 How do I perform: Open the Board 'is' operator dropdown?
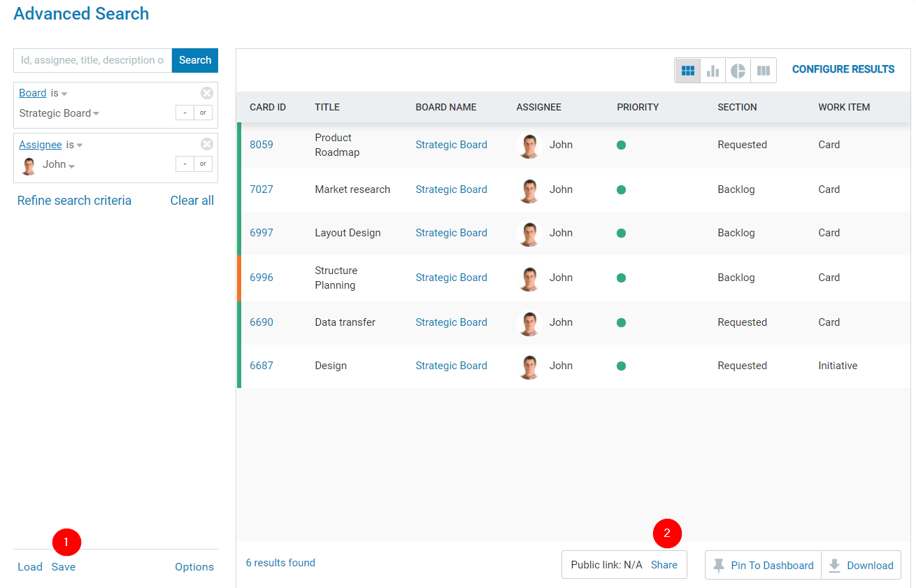click(x=59, y=93)
